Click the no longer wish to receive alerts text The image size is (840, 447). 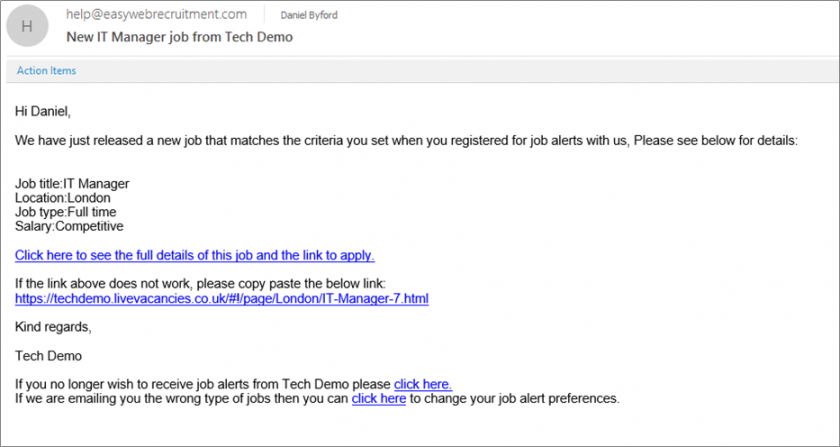point(204,384)
